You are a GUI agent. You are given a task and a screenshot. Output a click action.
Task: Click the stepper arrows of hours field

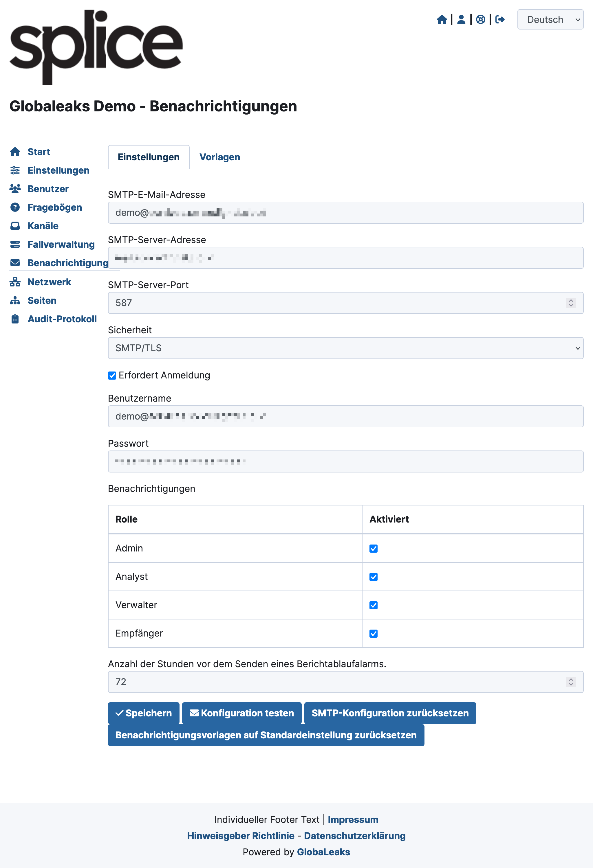point(571,682)
